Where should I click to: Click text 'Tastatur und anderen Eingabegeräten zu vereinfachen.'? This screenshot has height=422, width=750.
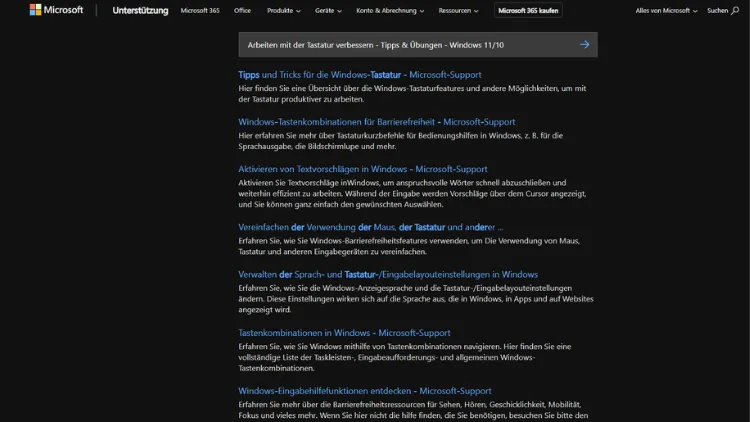point(332,252)
